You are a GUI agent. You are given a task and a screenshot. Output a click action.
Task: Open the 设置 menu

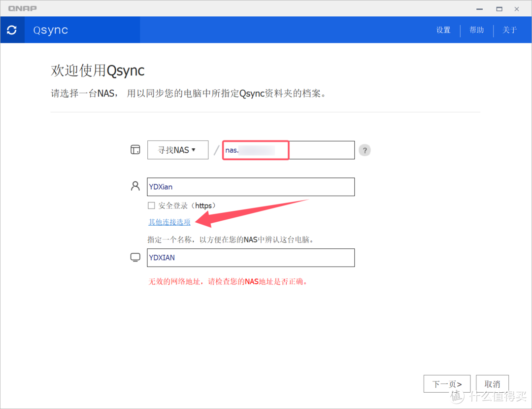tap(443, 30)
